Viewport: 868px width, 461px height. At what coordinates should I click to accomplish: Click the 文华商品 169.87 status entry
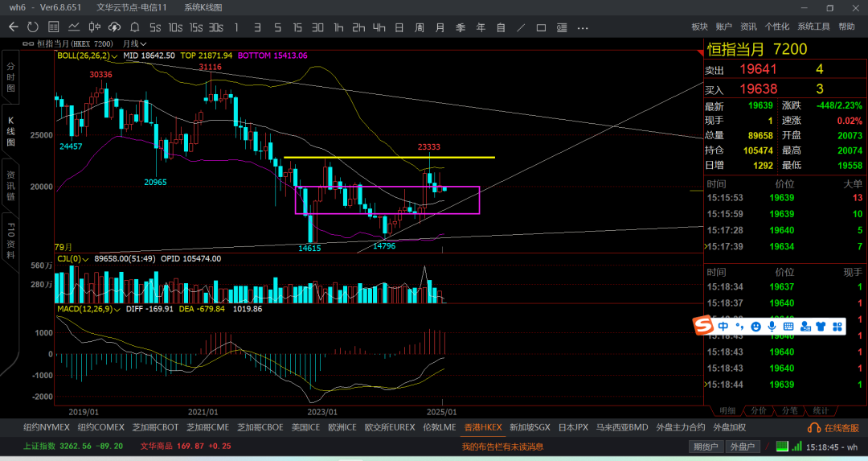186,446
